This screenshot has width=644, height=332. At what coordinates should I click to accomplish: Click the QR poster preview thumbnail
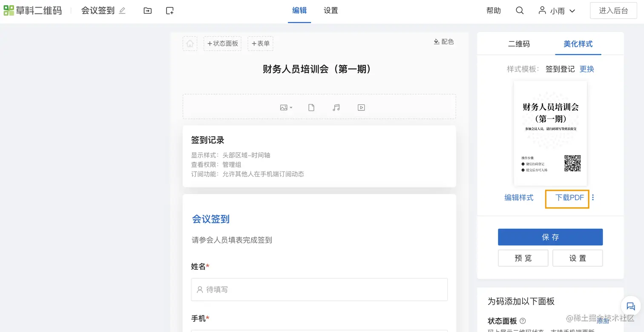550,133
